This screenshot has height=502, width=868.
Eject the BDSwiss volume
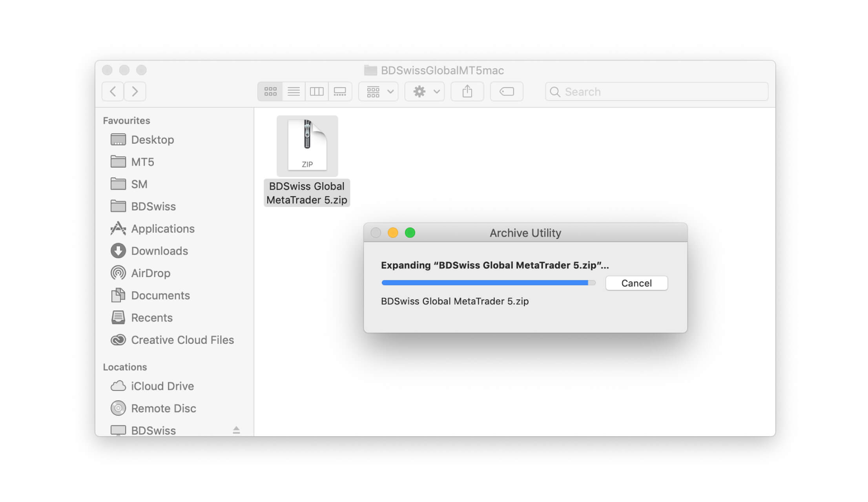point(236,430)
